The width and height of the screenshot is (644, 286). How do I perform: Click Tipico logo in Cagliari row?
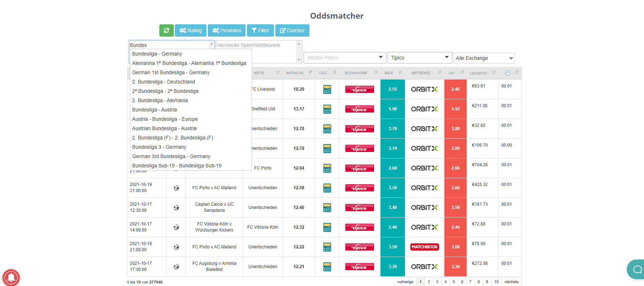(360, 208)
